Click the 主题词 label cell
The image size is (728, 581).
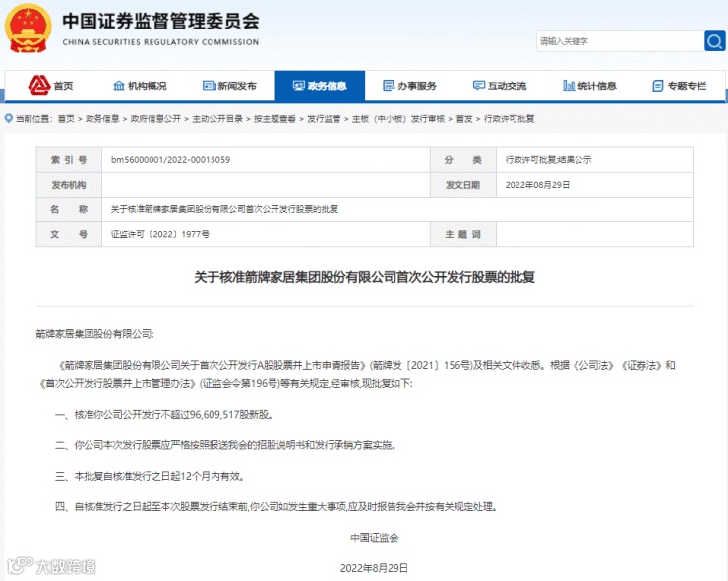(463, 234)
